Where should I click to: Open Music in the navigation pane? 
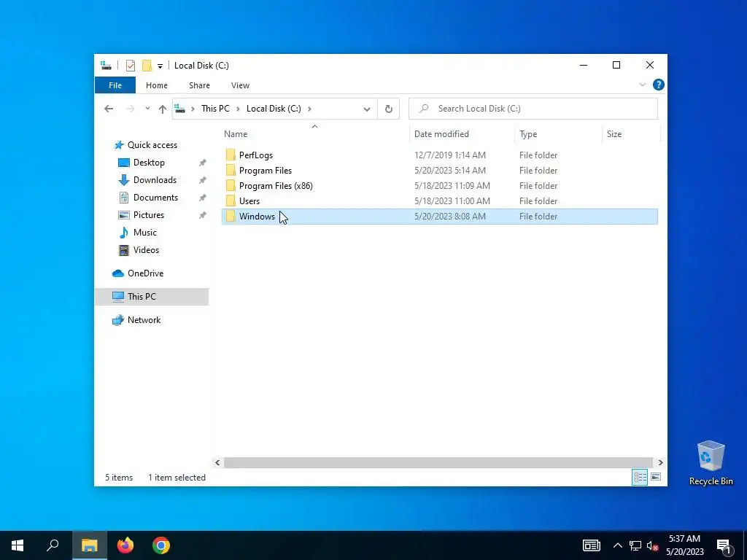pyautogui.click(x=145, y=233)
